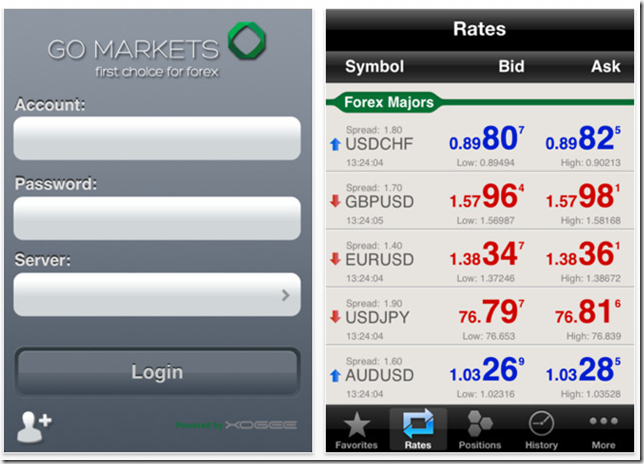Tap AUDUSD bid price 1.03269
Image resolution: width=644 pixels, height=464 pixels.
(487, 370)
